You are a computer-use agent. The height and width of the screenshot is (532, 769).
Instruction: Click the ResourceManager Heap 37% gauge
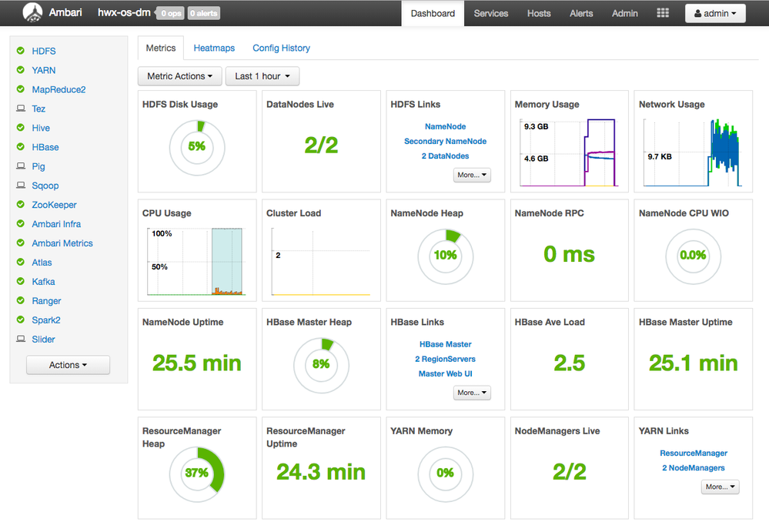point(197,473)
